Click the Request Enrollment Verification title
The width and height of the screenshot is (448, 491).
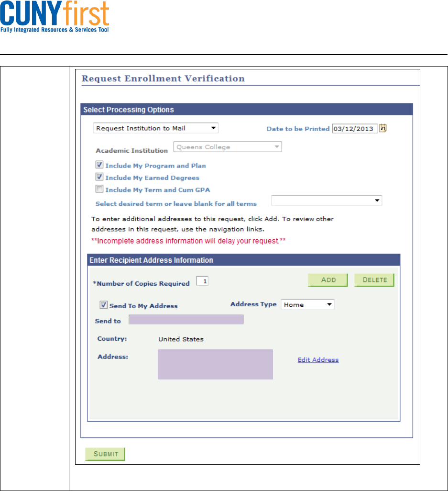coord(163,78)
